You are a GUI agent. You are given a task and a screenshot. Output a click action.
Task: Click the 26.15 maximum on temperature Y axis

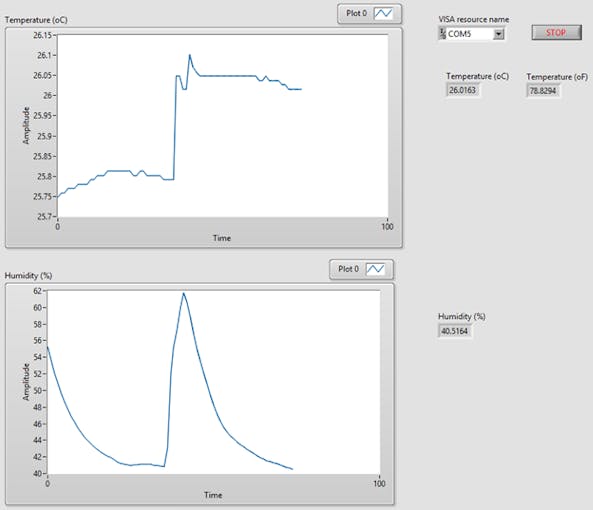[x=42, y=35]
